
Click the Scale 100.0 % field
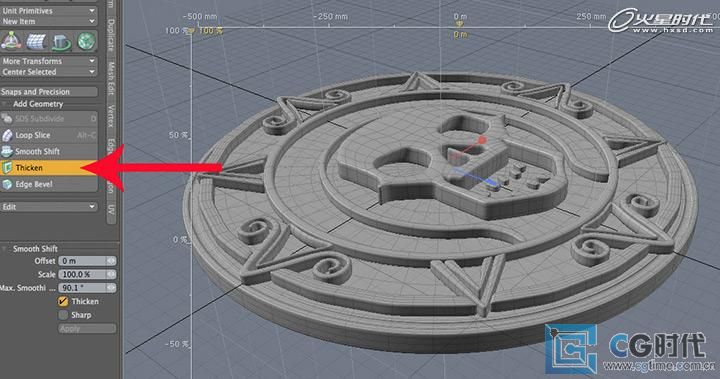click(x=83, y=274)
